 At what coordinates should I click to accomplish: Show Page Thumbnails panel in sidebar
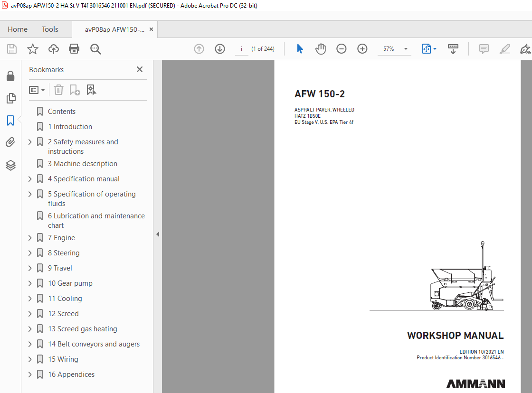(10, 98)
